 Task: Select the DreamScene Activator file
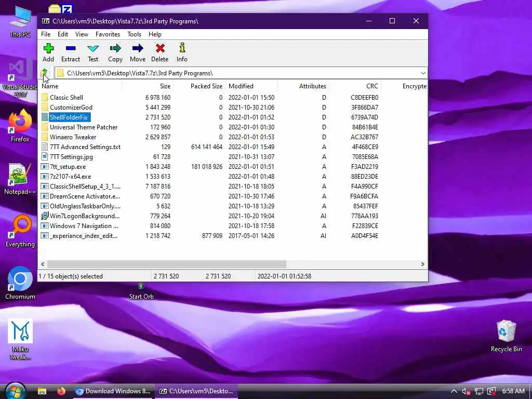click(85, 196)
